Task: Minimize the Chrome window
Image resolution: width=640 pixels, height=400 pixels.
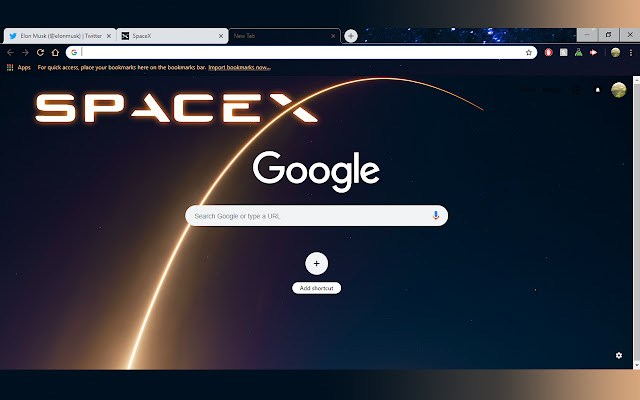Action: [587, 35]
